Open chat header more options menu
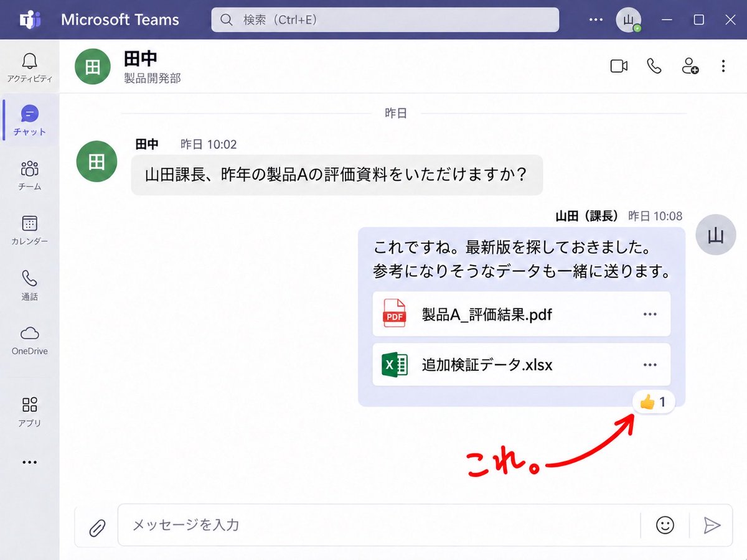 click(723, 66)
